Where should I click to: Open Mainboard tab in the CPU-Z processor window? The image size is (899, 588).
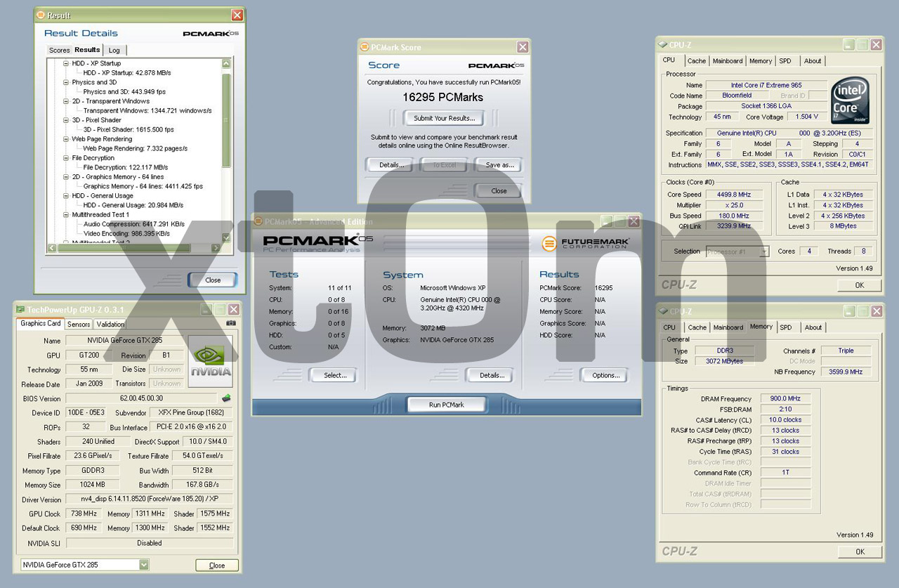tap(728, 61)
